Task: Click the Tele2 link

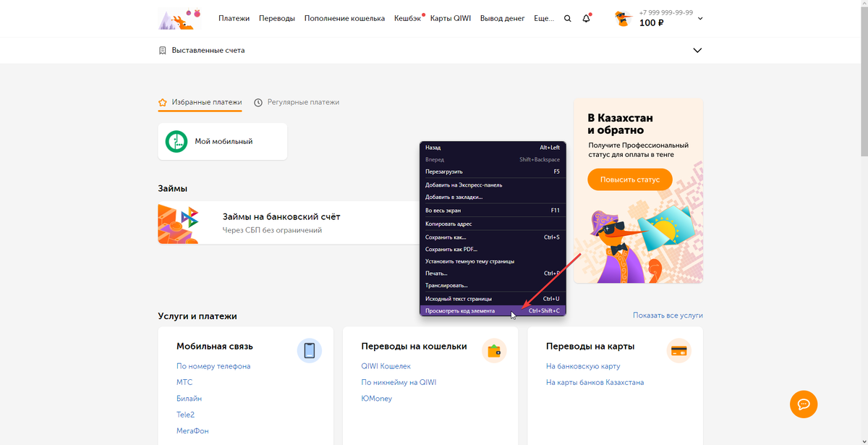Action: 185,415
